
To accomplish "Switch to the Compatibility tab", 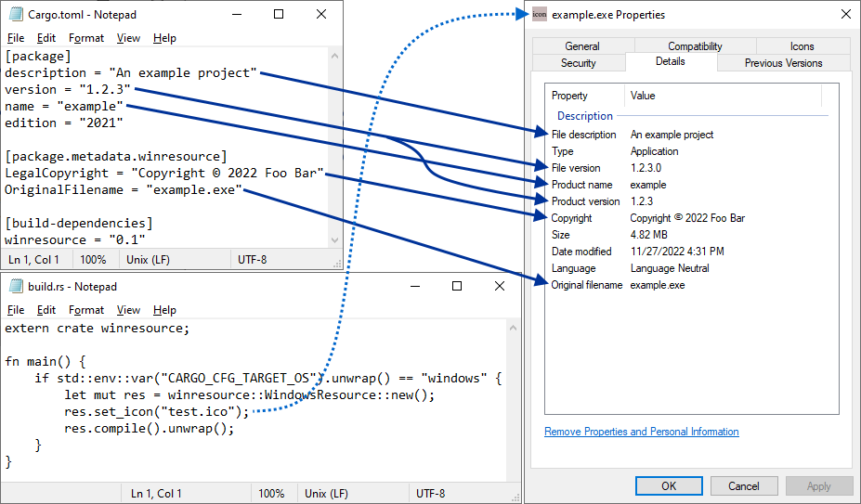I will pos(695,46).
